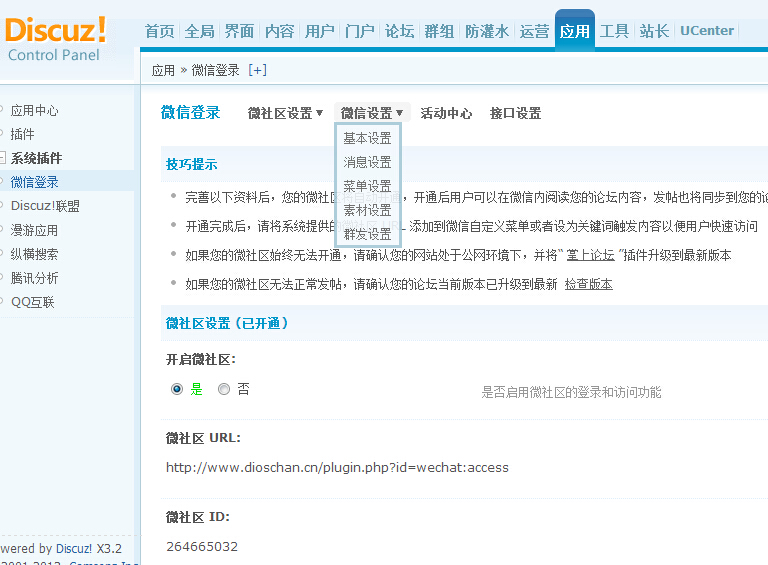The width and height of the screenshot is (768, 565).
Task: Choose 群发设置 from the dropdown
Action: pos(367,234)
